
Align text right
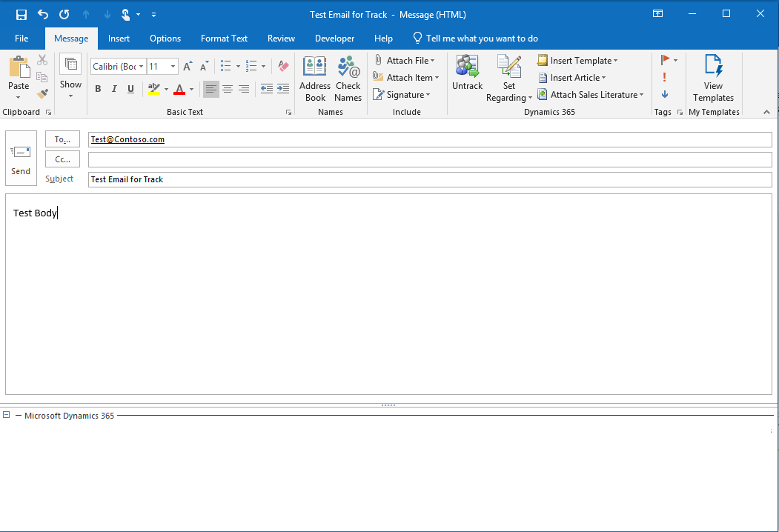tap(244, 89)
